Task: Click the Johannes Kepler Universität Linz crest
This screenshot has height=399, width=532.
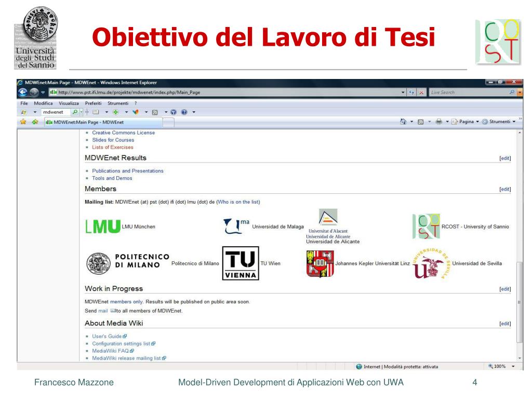Action: tap(320, 263)
